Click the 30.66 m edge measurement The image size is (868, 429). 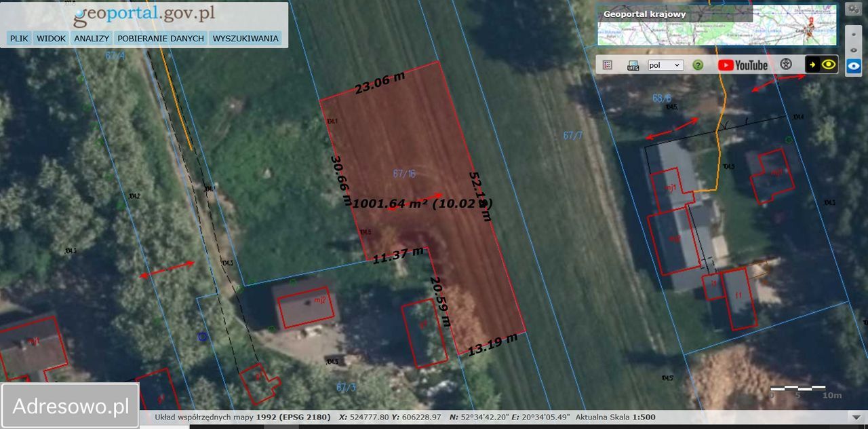(x=340, y=180)
